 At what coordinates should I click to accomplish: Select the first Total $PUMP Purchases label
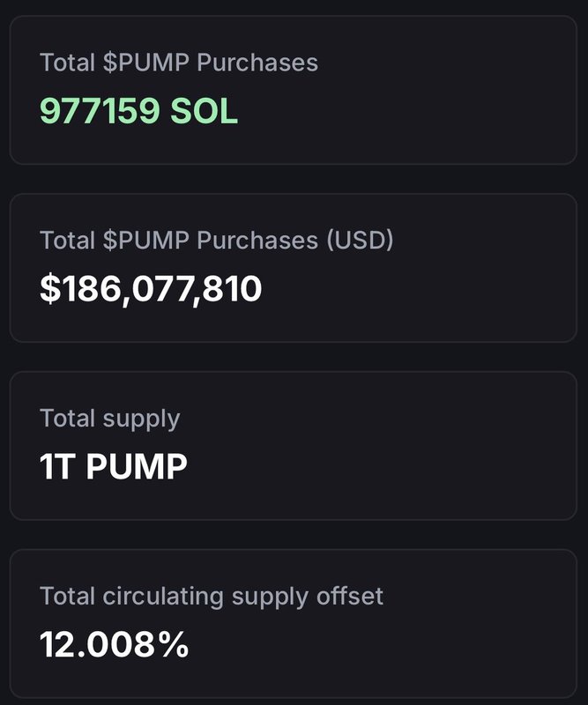[179, 63]
